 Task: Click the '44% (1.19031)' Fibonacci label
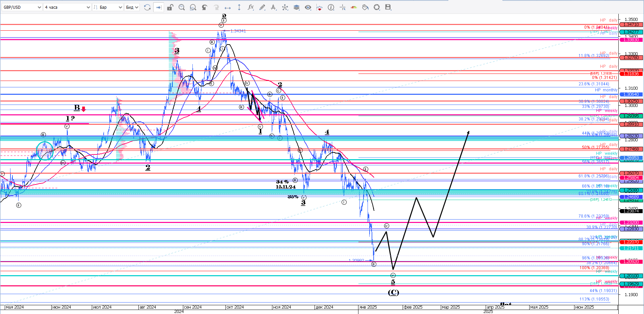point(603,291)
